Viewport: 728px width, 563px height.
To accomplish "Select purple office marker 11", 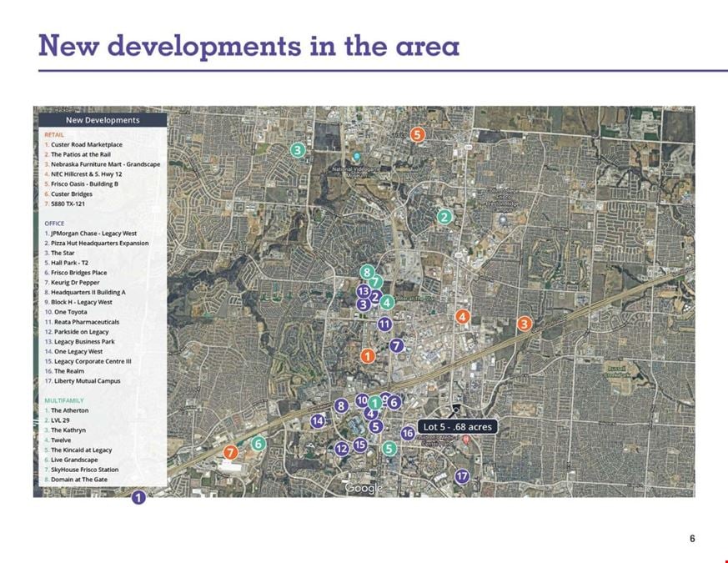I will (384, 324).
